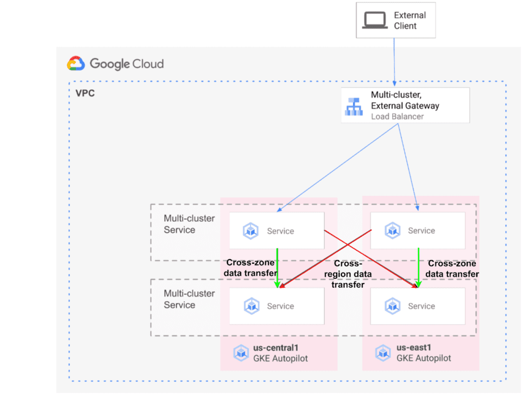Click the External Client text label

pos(409,21)
